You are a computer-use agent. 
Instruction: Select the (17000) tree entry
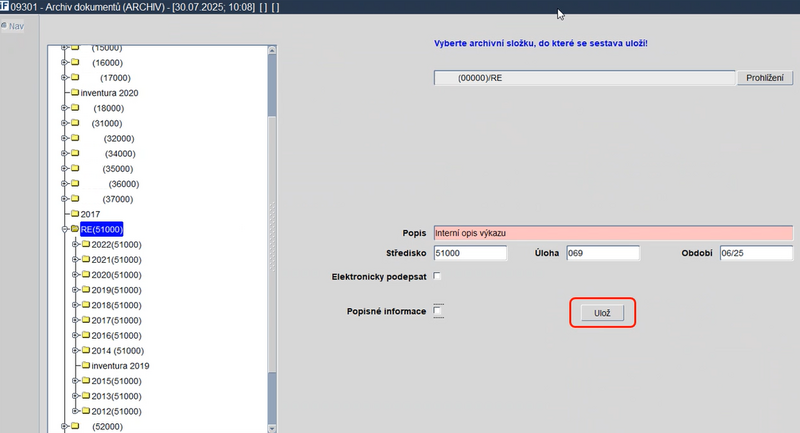pos(115,78)
